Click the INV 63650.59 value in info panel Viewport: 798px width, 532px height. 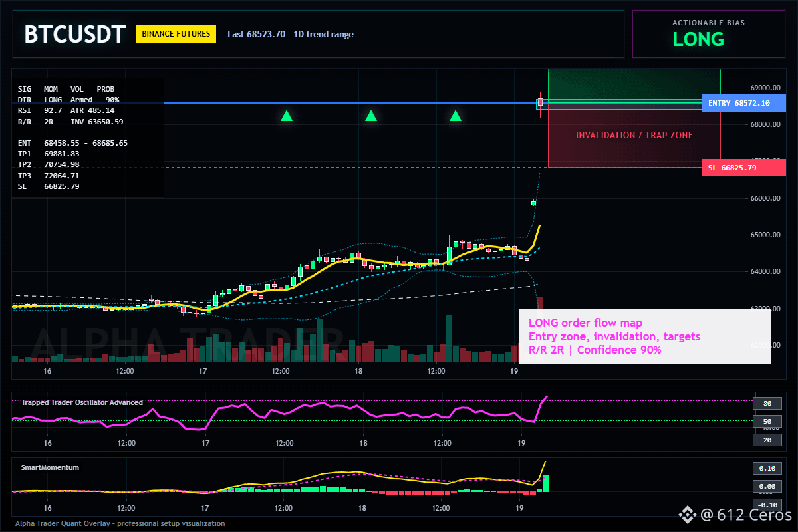pyautogui.click(x=96, y=122)
